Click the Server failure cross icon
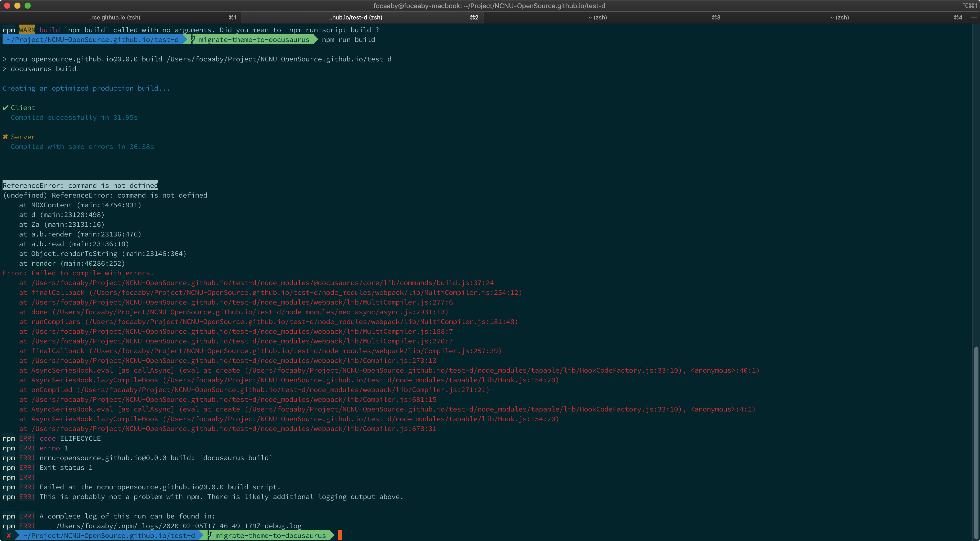 pyautogui.click(x=5, y=137)
